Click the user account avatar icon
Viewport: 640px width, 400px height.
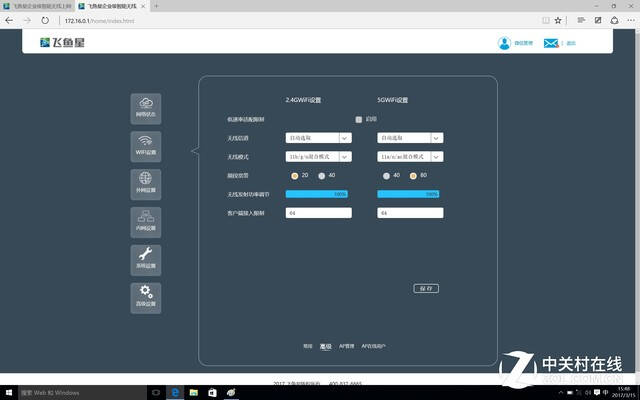tap(504, 43)
